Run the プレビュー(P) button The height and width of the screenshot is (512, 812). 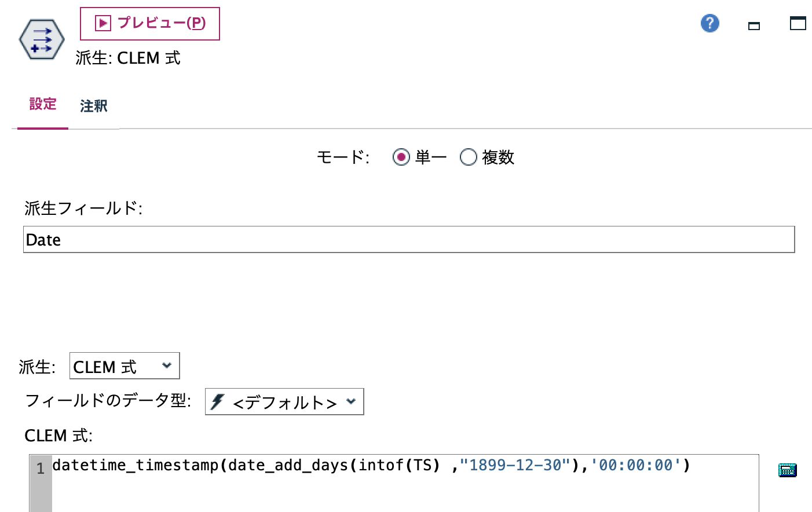click(149, 23)
